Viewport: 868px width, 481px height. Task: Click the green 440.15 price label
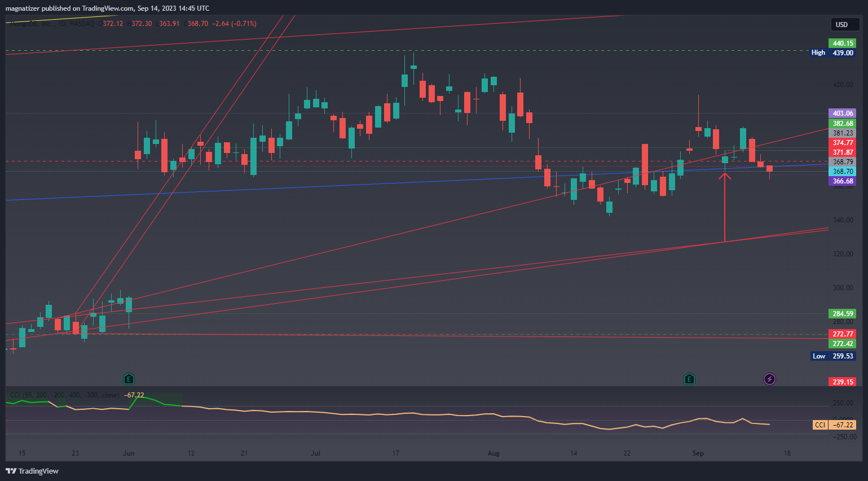(842, 43)
